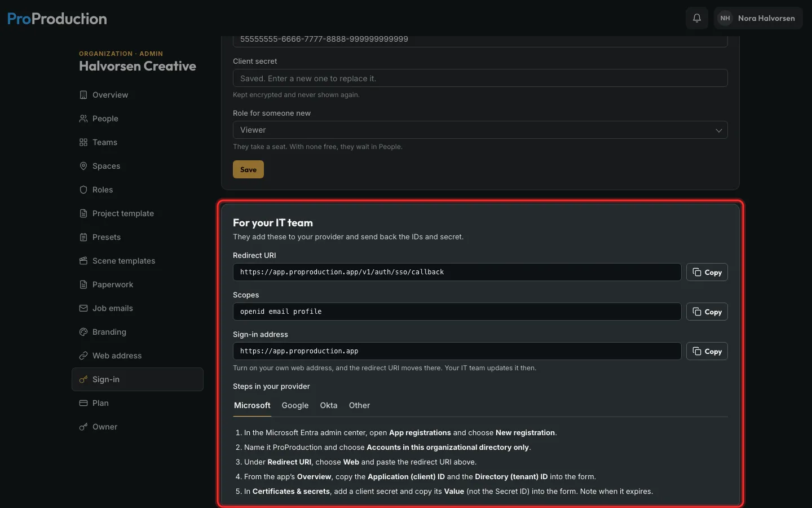Copy the Scopes value
The height and width of the screenshot is (508, 812).
point(707,312)
